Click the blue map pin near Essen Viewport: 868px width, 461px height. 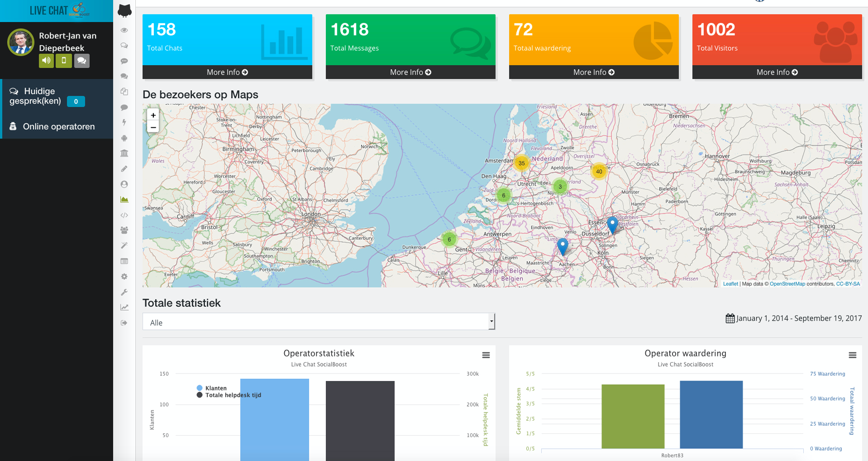[612, 225]
